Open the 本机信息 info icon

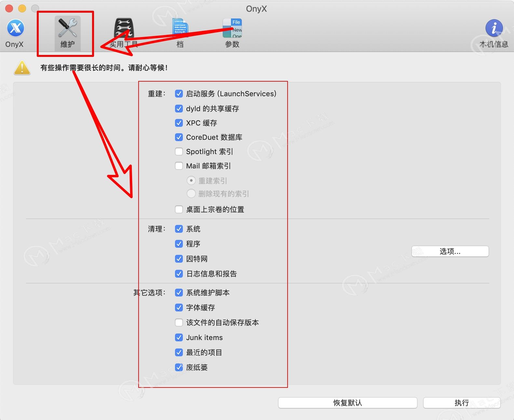494,28
